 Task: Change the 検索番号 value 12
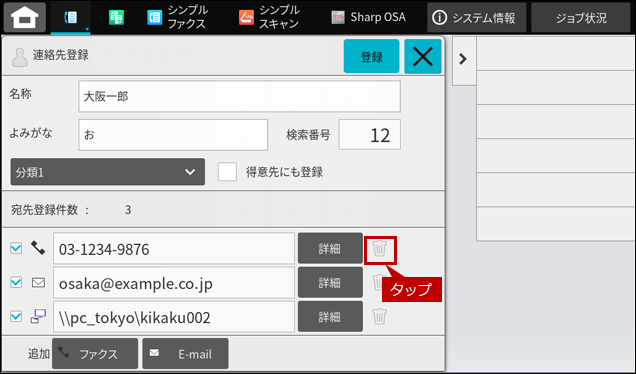(370, 135)
